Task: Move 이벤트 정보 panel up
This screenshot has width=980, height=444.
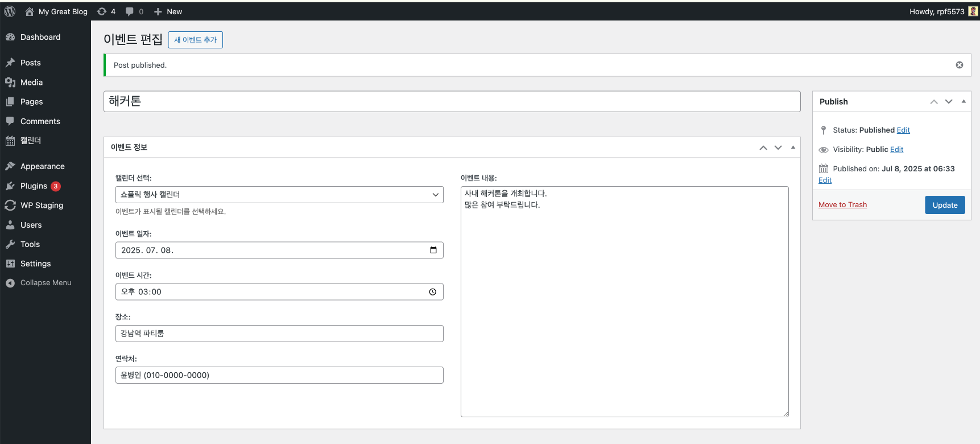Action: tap(763, 147)
